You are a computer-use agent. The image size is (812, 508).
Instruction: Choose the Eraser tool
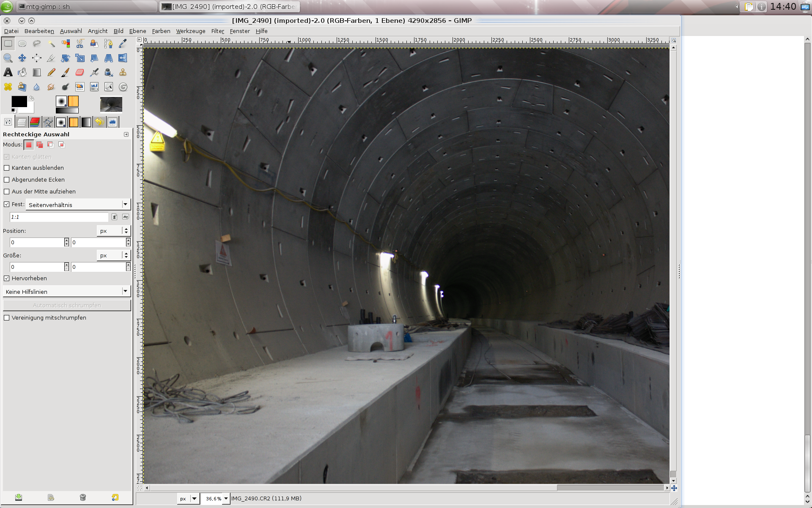[80, 72]
